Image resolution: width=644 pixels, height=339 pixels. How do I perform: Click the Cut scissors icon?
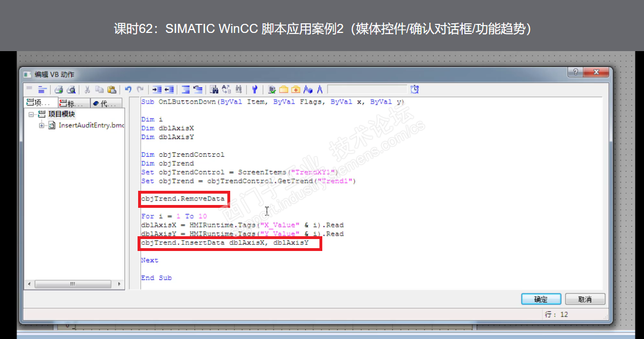point(87,90)
